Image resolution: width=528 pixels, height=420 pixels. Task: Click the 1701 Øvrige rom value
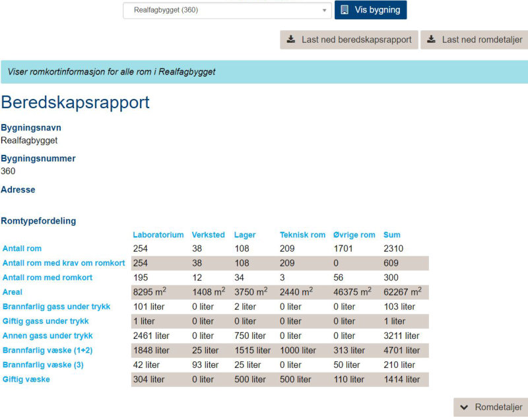(x=343, y=249)
